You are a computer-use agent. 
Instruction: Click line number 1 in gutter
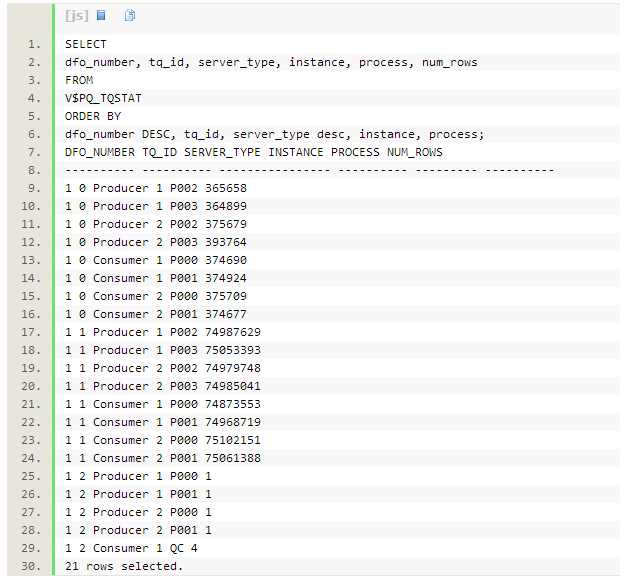pyautogui.click(x=34, y=44)
